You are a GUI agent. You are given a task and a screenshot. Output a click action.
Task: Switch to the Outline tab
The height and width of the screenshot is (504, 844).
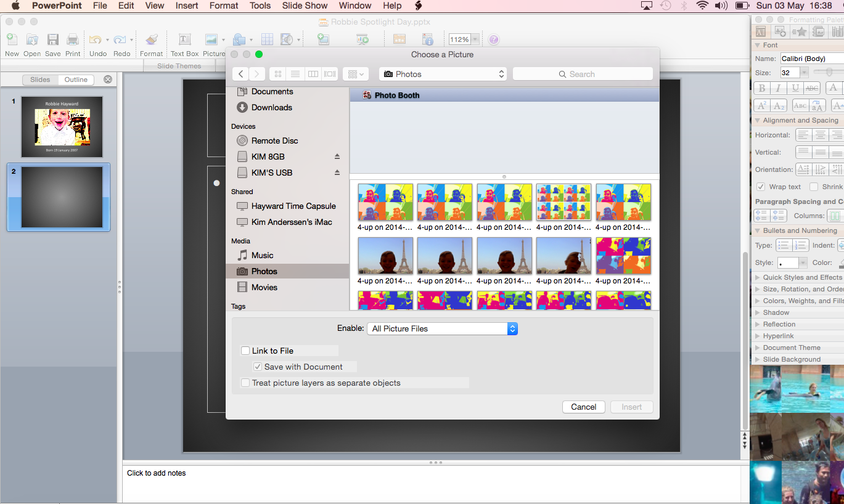tap(76, 79)
